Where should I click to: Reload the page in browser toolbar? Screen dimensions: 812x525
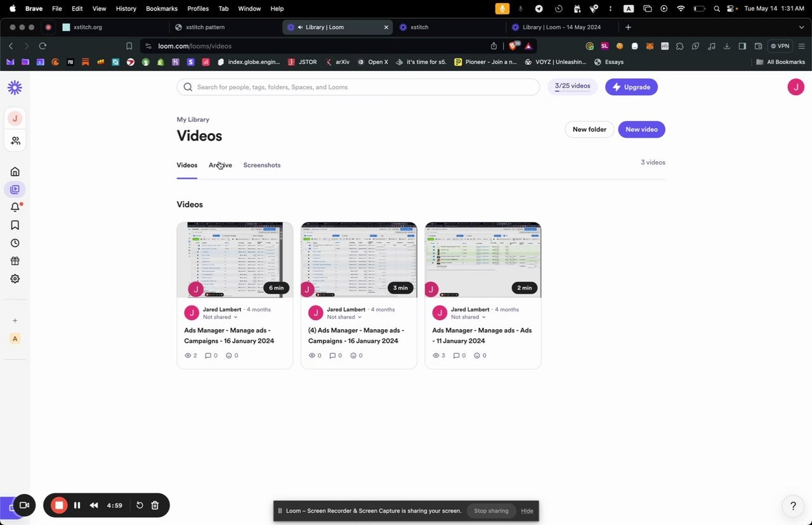(x=43, y=46)
